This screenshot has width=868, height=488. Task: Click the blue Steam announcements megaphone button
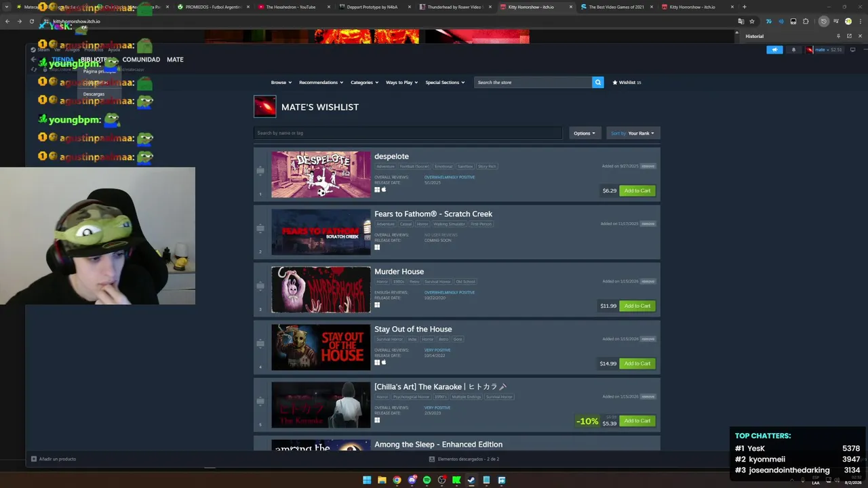(774, 49)
